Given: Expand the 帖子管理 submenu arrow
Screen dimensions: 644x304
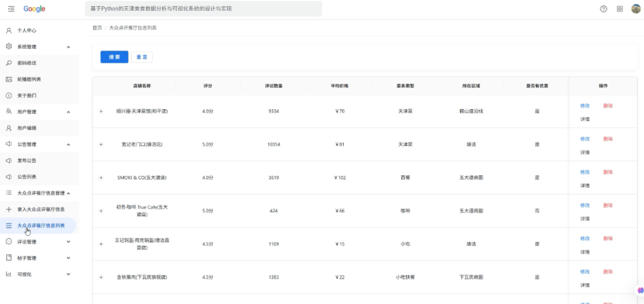Looking at the screenshot, I should click(x=68, y=258).
